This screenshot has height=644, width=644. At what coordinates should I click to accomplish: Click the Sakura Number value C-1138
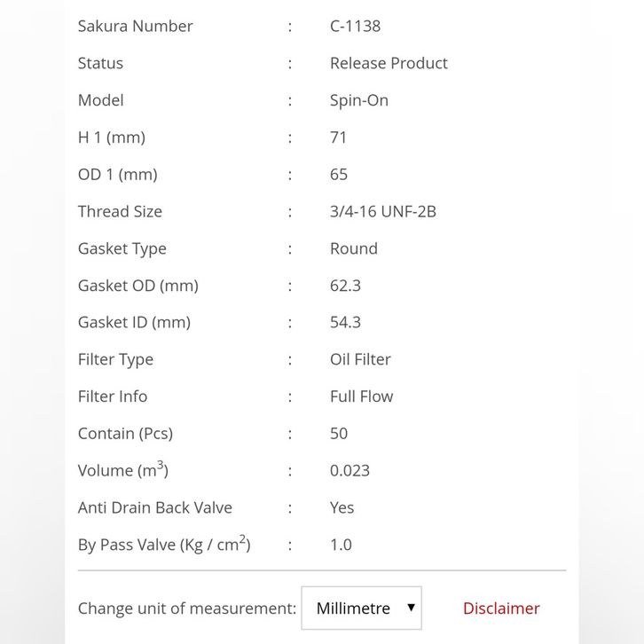(355, 26)
